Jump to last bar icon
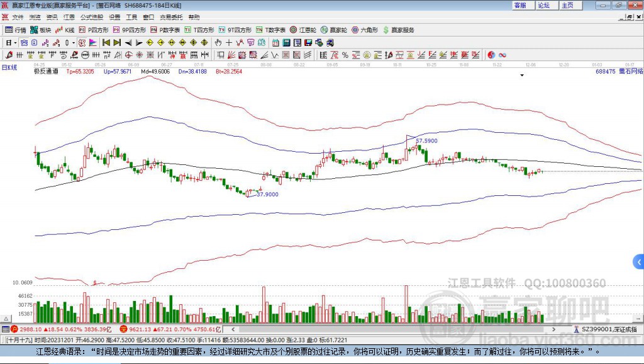 116,43
